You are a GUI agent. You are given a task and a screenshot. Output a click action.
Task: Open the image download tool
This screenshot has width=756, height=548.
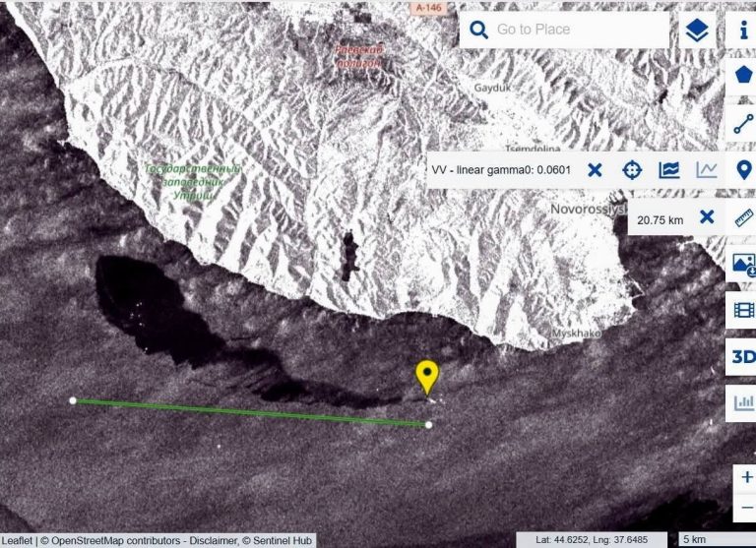click(x=743, y=265)
